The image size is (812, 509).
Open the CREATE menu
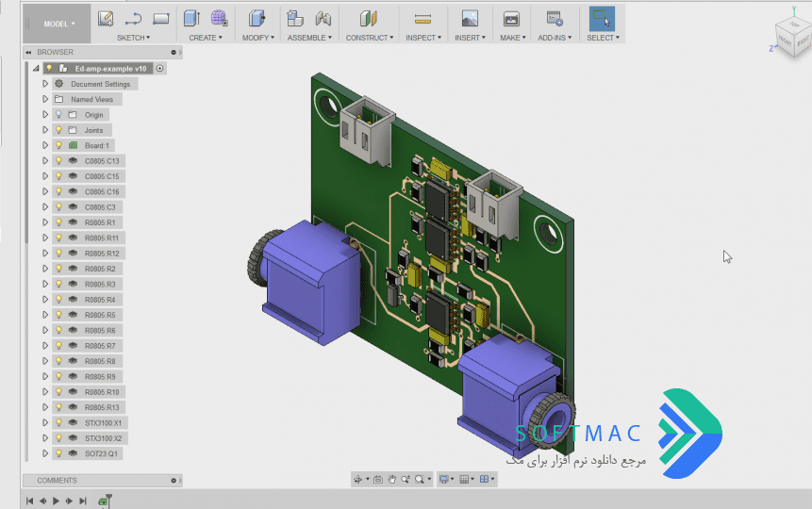click(x=205, y=38)
